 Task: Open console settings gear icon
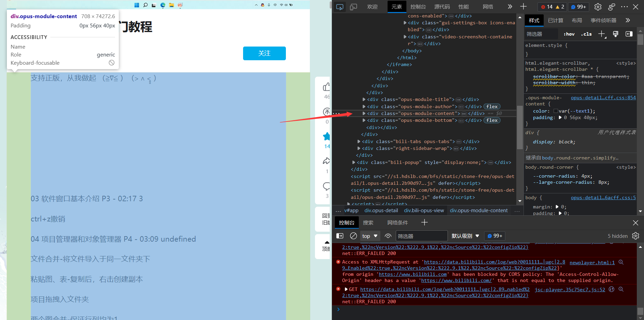[635, 236]
